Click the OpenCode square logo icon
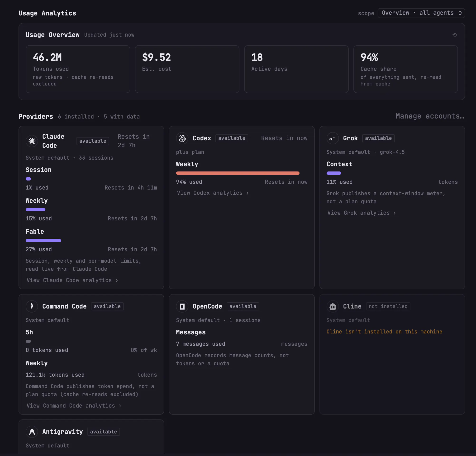476x456 pixels. pyautogui.click(x=182, y=306)
